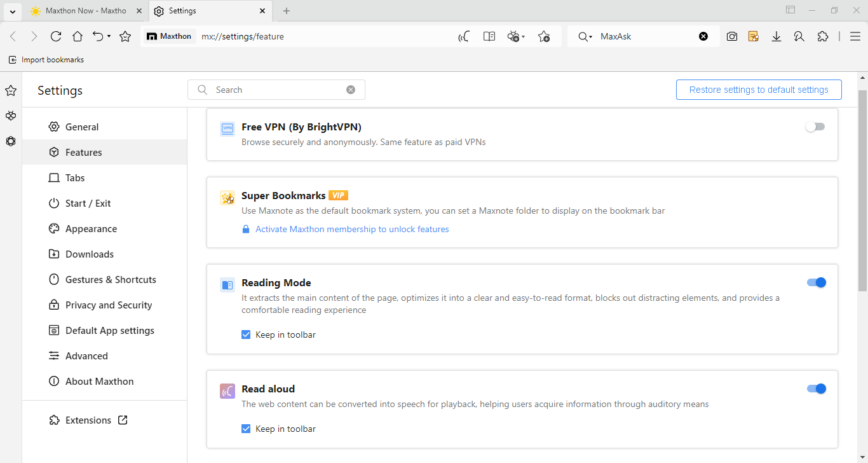Disable the Read aloud toggle
868x463 pixels.
click(817, 389)
